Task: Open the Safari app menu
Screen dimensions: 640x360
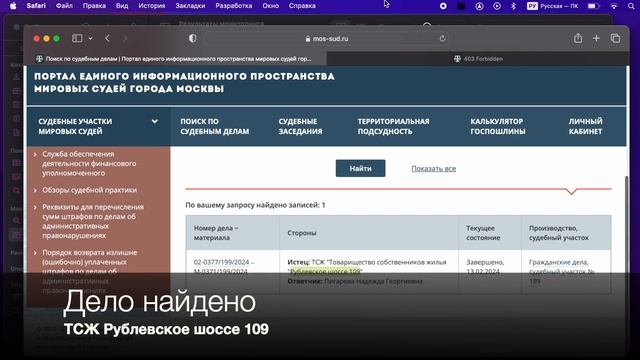Action: pos(36,6)
